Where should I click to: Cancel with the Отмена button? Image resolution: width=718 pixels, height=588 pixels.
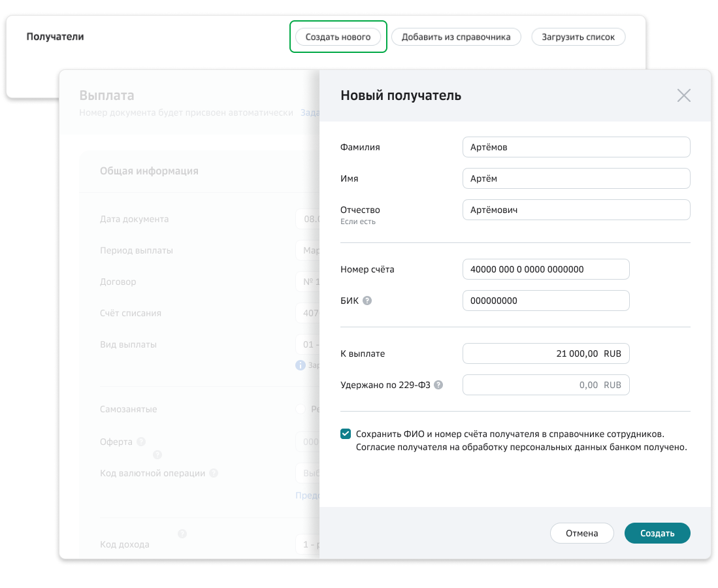pyautogui.click(x=581, y=533)
